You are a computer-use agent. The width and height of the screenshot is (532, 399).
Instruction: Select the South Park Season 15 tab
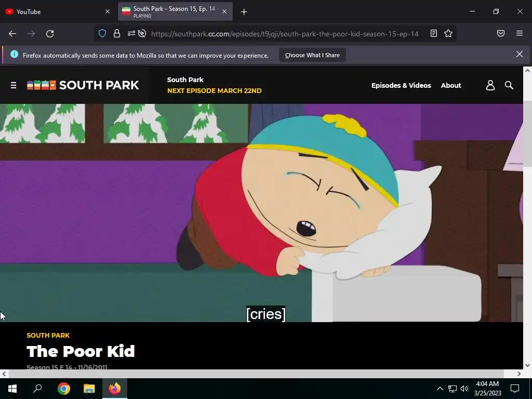pos(175,11)
